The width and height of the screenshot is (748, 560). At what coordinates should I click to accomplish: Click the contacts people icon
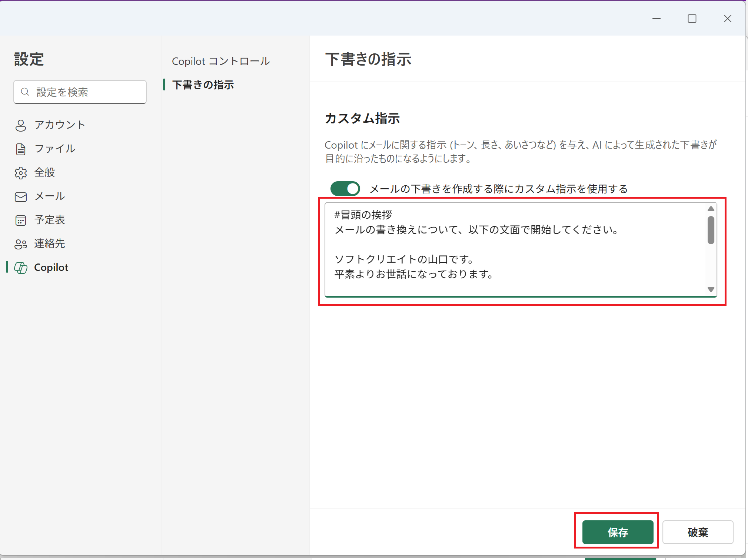[x=21, y=244]
